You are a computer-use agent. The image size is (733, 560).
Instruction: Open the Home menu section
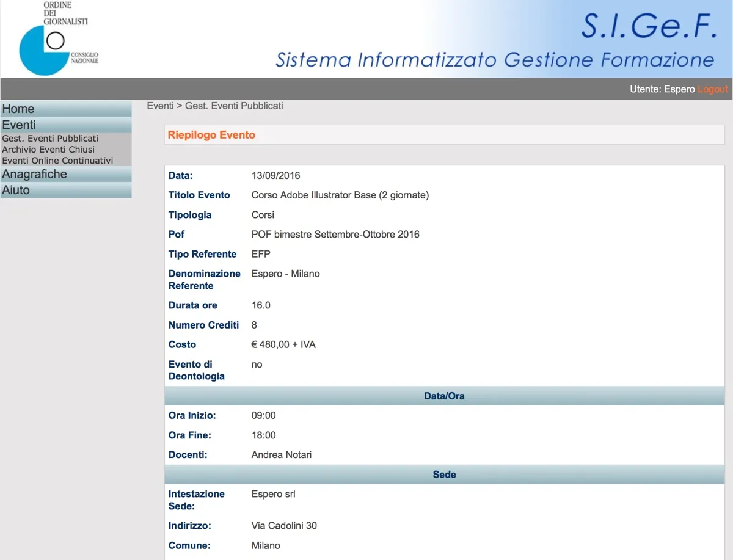[66, 109]
